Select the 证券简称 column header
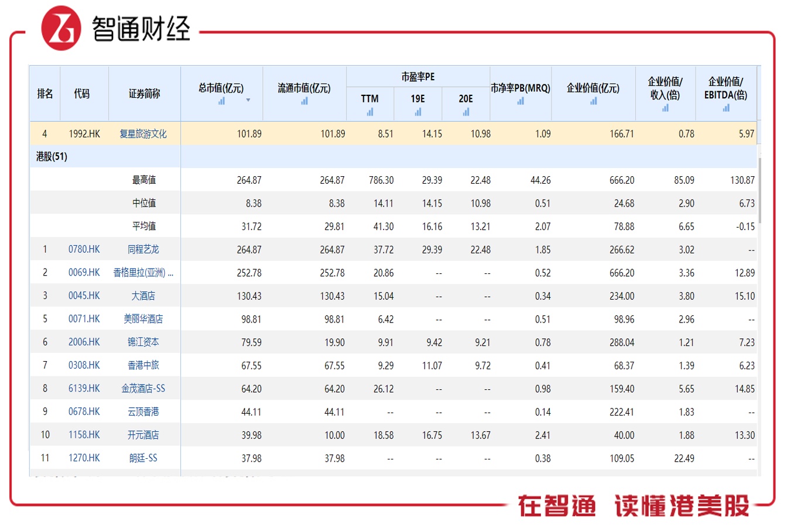 click(145, 94)
